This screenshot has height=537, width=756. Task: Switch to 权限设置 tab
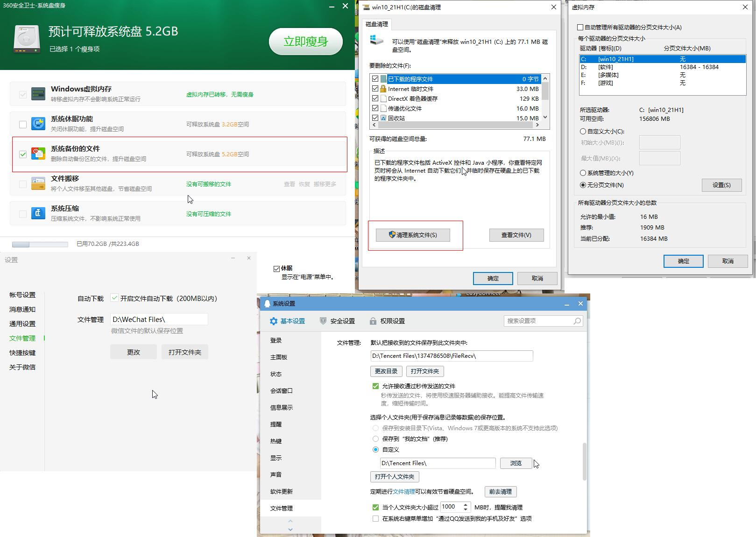[387, 321]
